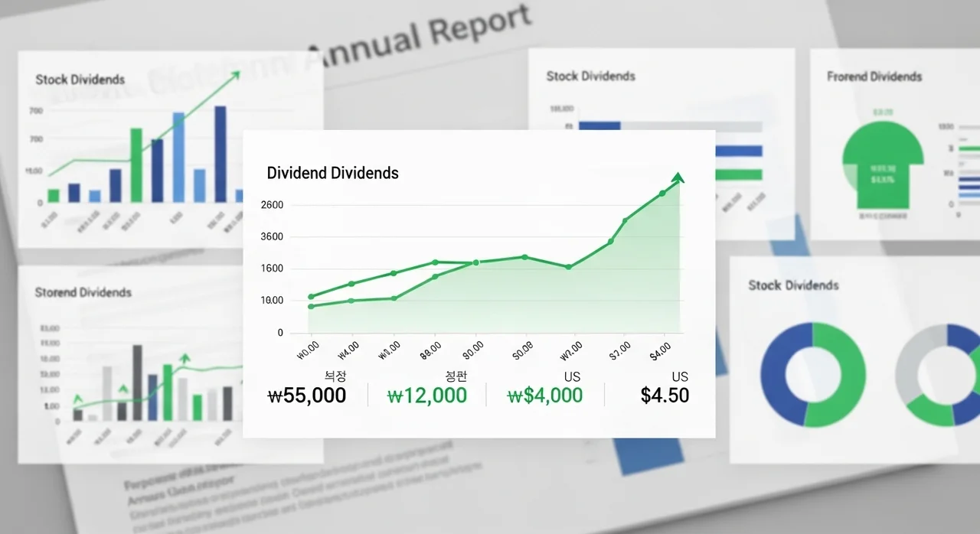The image size is (980, 534).
Task: Click the $4.00 x-axis label on center chart
Action: pos(659,349)
